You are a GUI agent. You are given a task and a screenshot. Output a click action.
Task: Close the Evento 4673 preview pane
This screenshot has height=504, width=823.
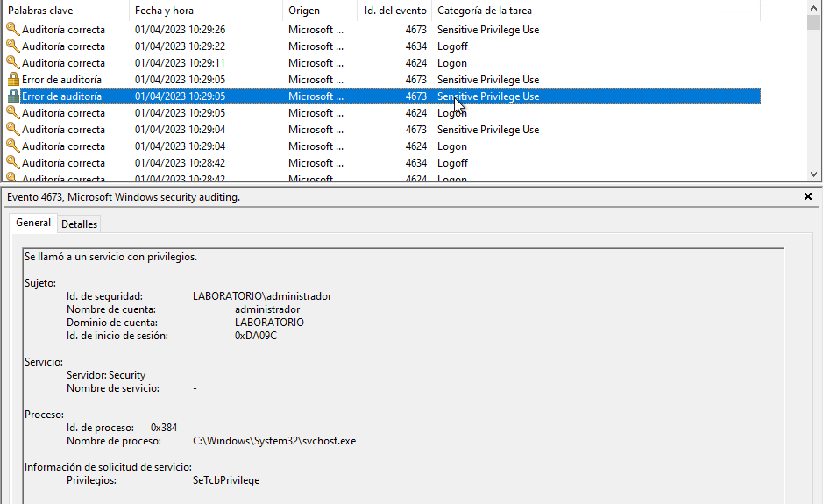pyautogui.click(x=808, y=197)
